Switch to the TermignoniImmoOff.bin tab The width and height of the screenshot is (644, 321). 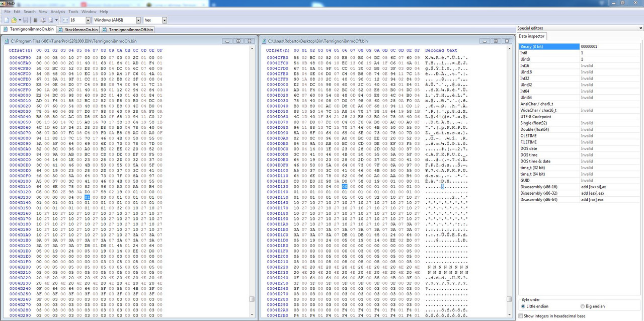[x=127, y=29]
